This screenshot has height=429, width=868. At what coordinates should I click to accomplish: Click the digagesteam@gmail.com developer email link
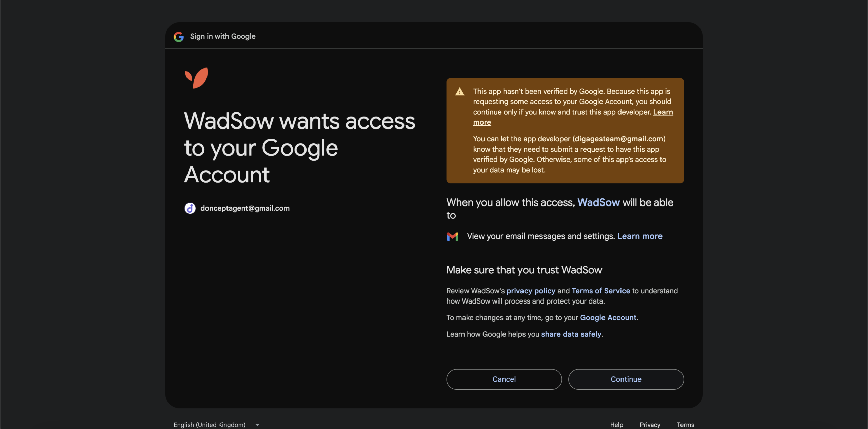(618, 139)
